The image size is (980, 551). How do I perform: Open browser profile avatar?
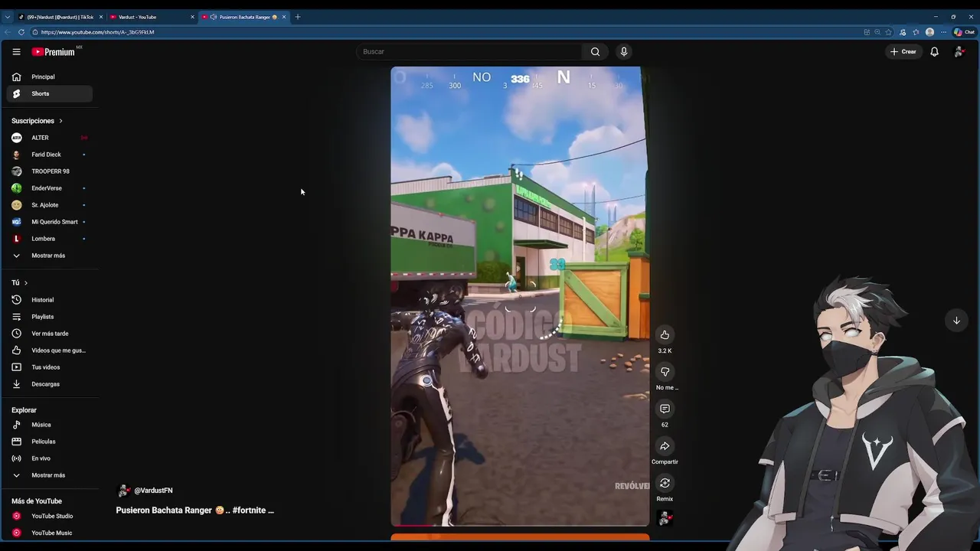929,32
